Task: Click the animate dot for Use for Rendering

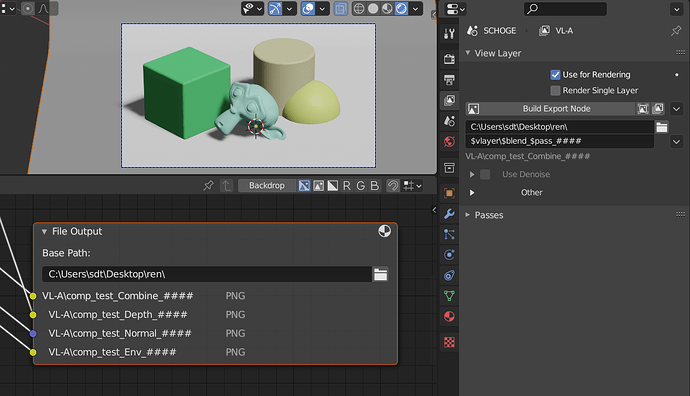Action: pos(677,75)
